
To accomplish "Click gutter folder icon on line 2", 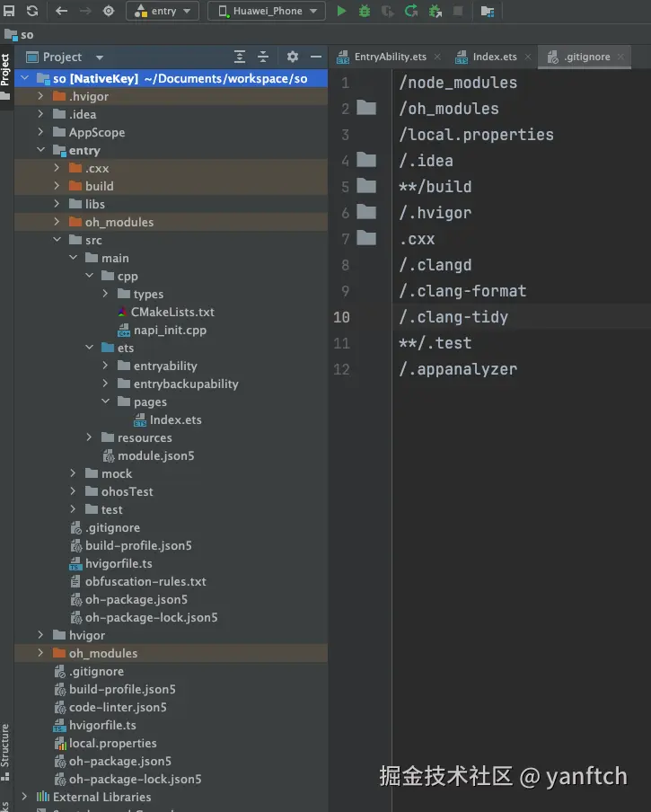I will click(366, 108).
